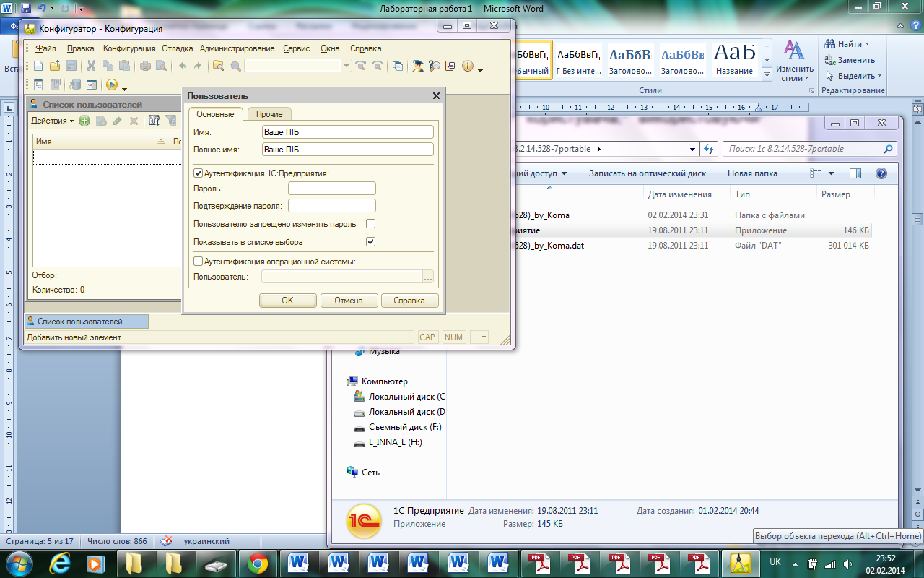Image resolution: width=924 pixels, height=578 pixels.
Task: Click Справка button in user dialog
Action: [x=409, y=301]
